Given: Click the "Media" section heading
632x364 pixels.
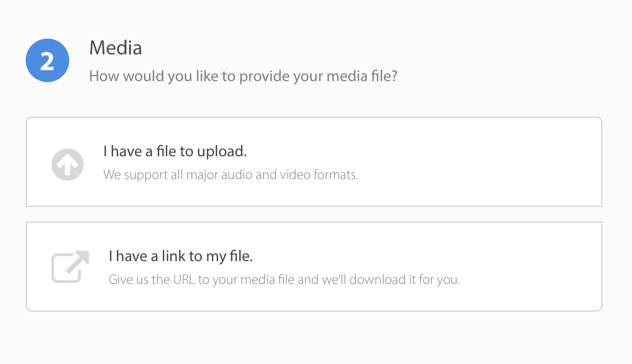Looking at the screenshot, I should point(116,47).
